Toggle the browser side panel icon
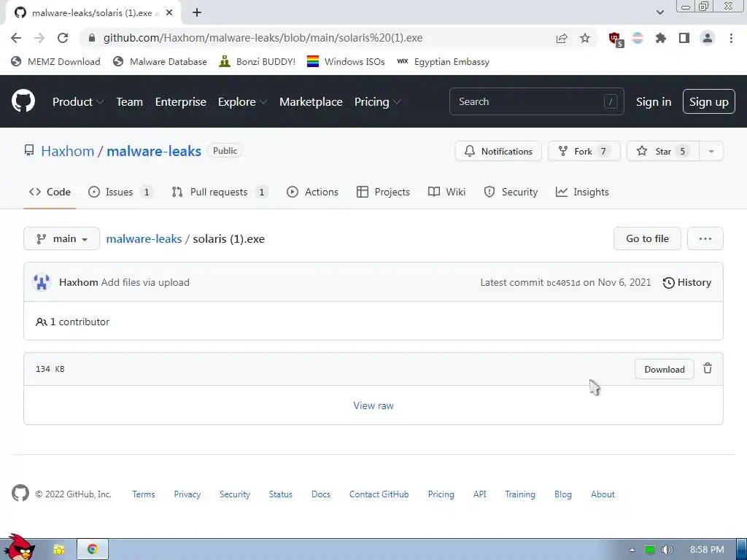This screenshot has width=747, height=560. tap(684, 38)
